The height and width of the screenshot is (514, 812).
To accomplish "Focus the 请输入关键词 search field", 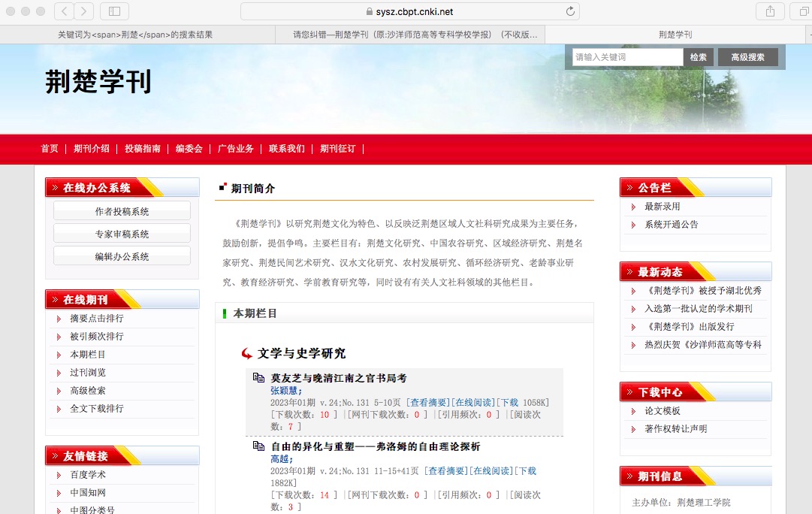I will tap(628, 57).
